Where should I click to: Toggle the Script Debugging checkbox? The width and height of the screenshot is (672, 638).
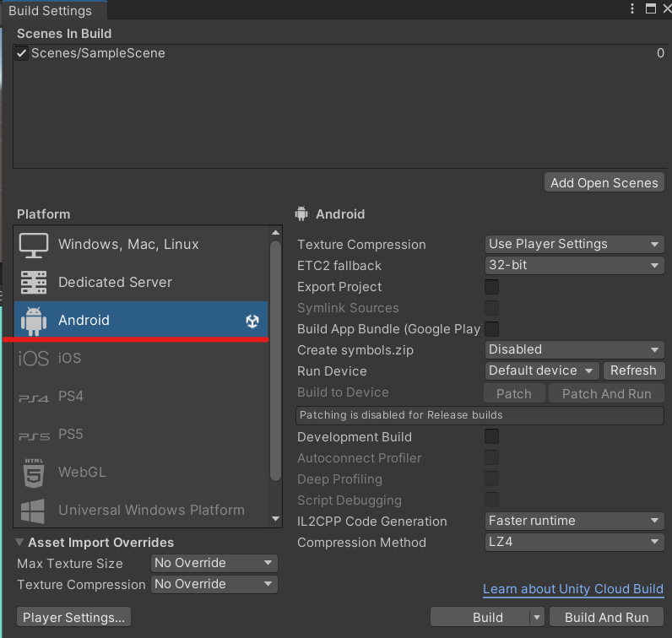coord(491,500)
